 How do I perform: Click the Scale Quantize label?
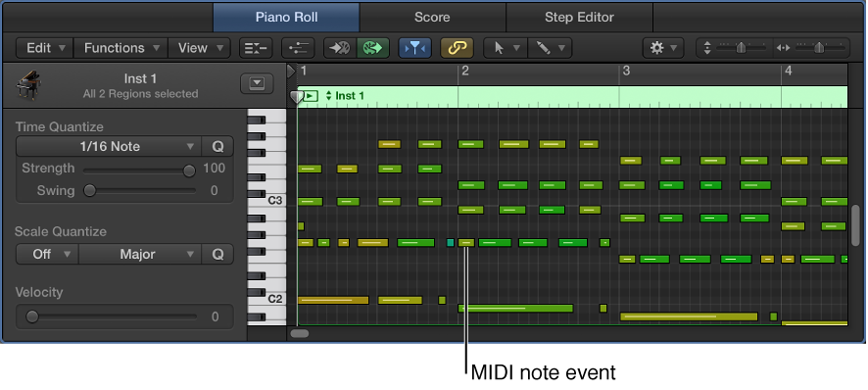[x=61, y=231]
